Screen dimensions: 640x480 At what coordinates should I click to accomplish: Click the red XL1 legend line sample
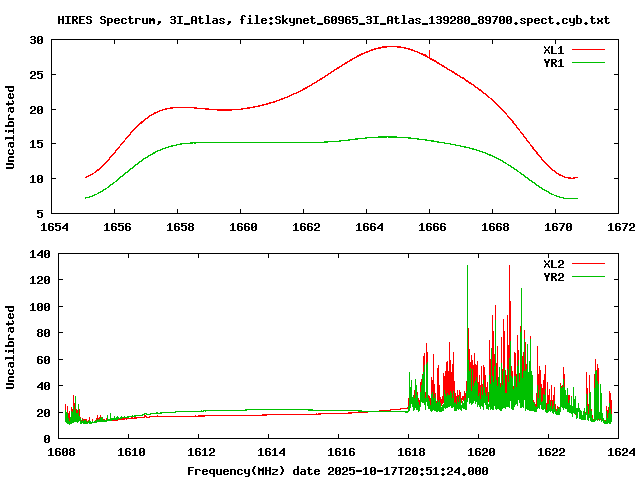[x=589, y=49]
